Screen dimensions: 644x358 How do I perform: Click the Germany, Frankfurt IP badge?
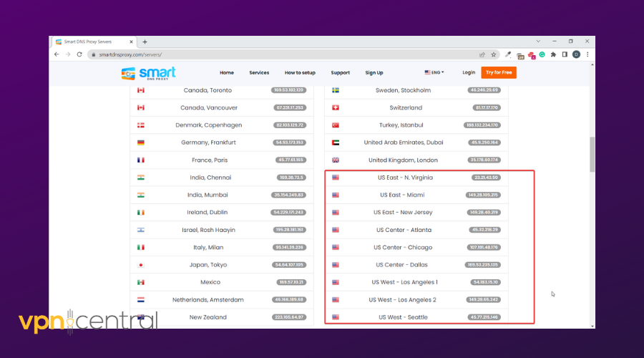coord(290,142)
